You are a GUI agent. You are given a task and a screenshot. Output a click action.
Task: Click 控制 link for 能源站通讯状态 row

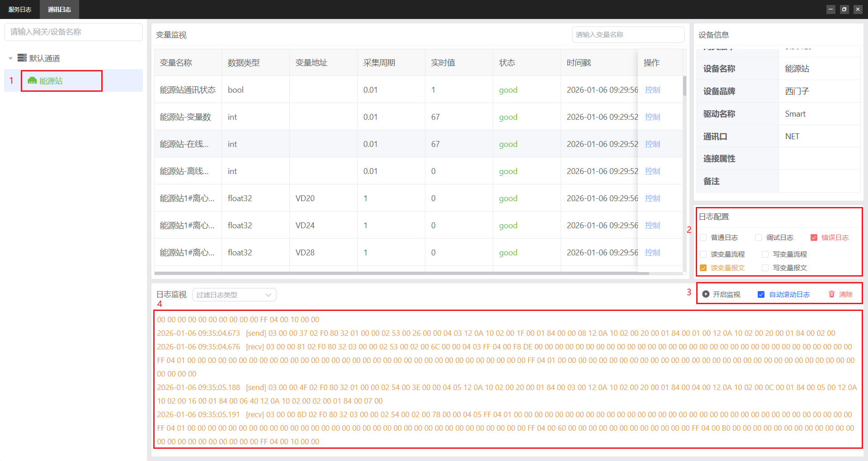652,90
